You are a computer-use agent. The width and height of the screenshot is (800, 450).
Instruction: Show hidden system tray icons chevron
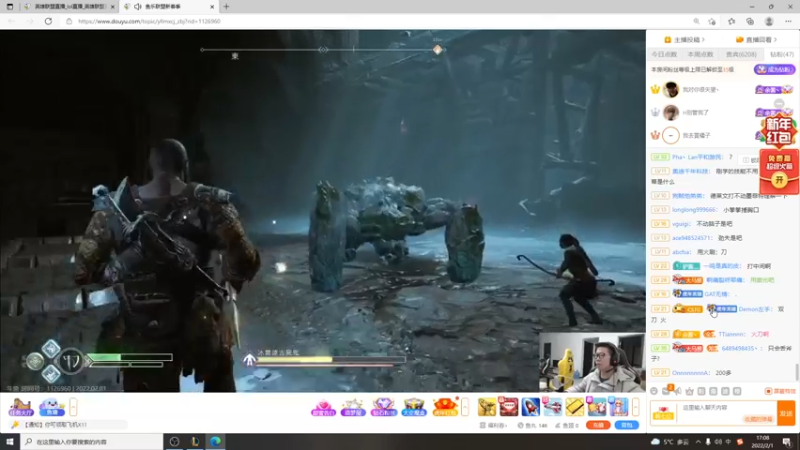click(698, 441)
